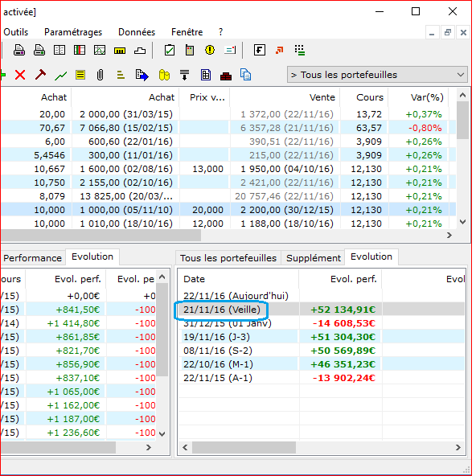
Task: Click the paperclip attachment icon
Action: (100, 75)
